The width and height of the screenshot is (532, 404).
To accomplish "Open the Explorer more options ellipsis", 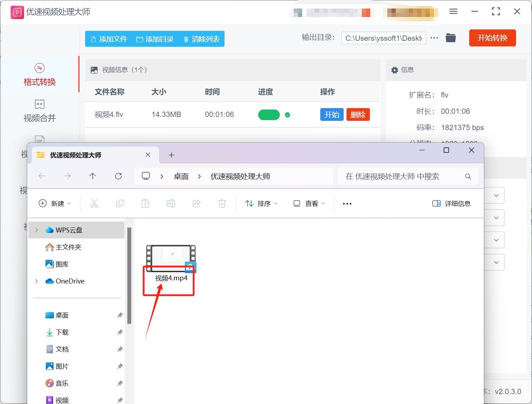I will point(347,204).
